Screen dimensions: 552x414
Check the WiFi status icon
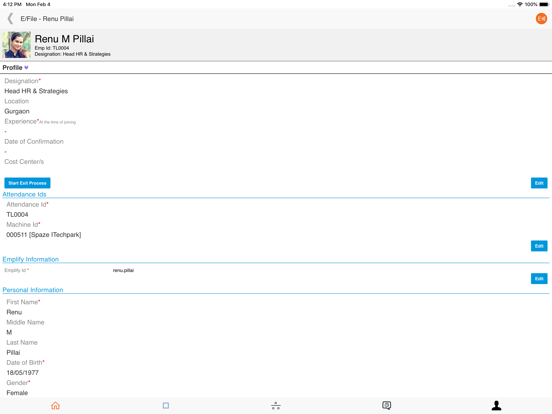(x=520, y=4)
